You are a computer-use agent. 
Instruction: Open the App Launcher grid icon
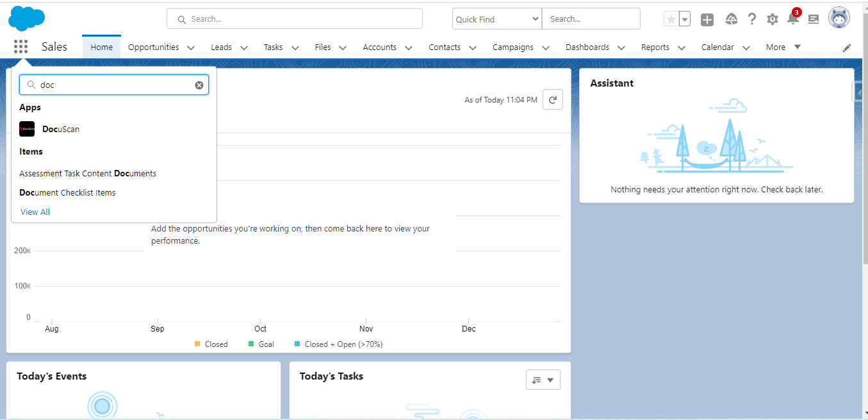20,46
